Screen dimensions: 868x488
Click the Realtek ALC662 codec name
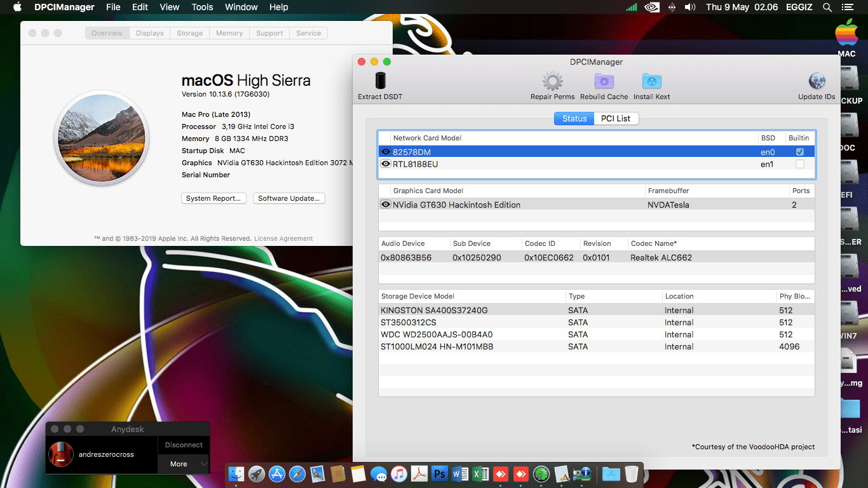click(x=661, y=257)
